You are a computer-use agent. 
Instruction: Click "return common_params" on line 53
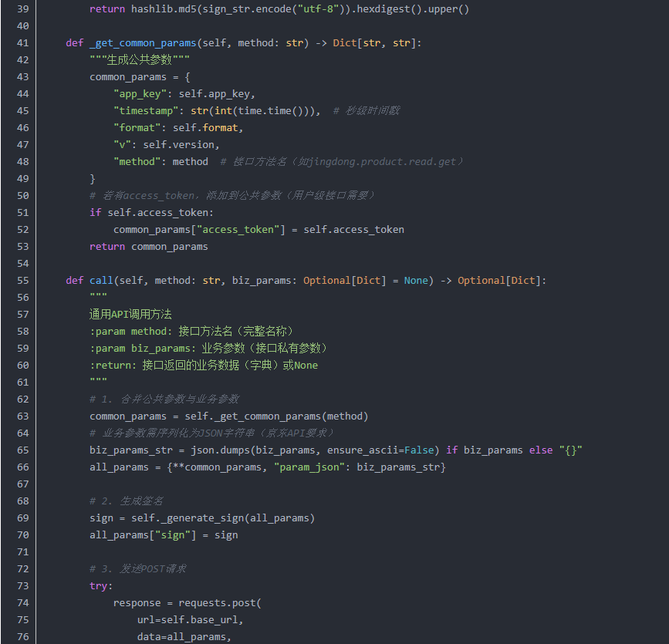149,247
